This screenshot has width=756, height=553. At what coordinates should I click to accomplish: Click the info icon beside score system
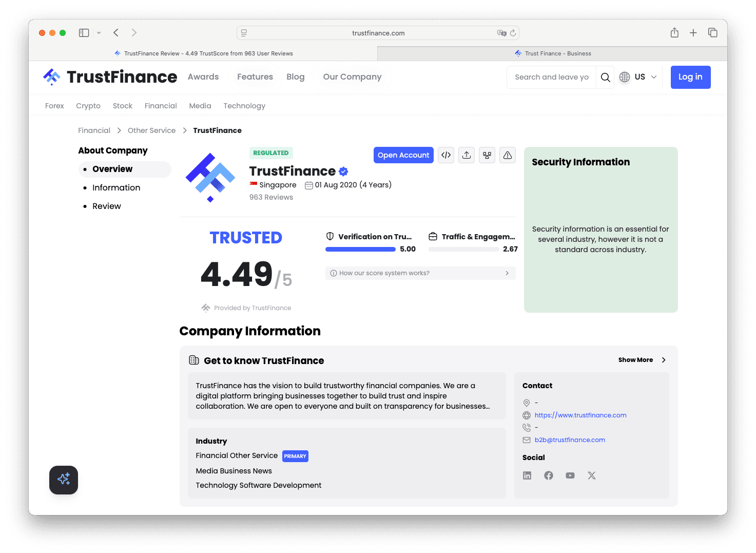(334, 273)
